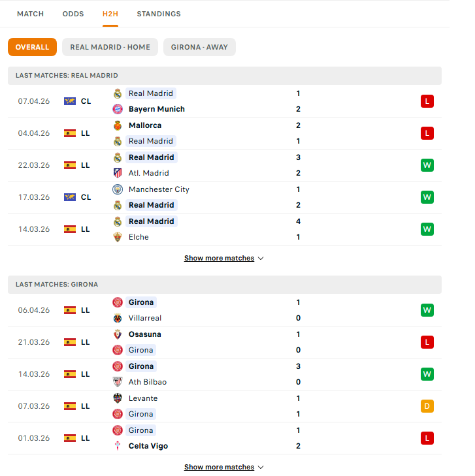Filter by Real Madrid - Home

(x=110, y=47)
